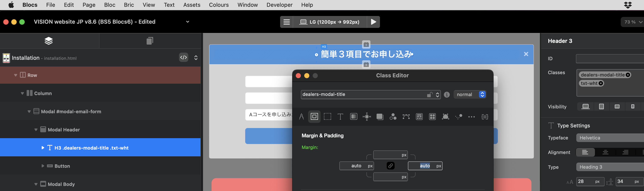The width and height of the screenshot is (644, 191).
Task: Toggle the margin link button between left and right
Action: pyautogui.click(x=391, y=166)
